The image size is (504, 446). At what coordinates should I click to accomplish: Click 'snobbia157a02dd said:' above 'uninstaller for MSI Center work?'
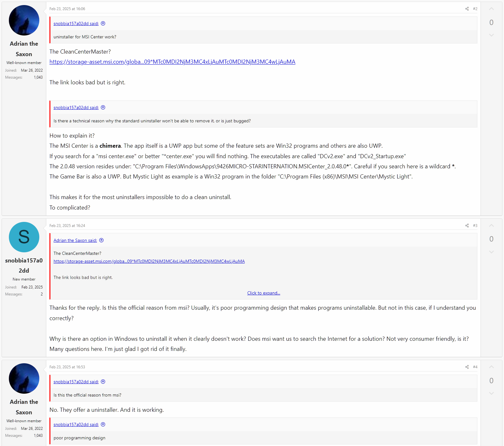[x=76, y=23]
